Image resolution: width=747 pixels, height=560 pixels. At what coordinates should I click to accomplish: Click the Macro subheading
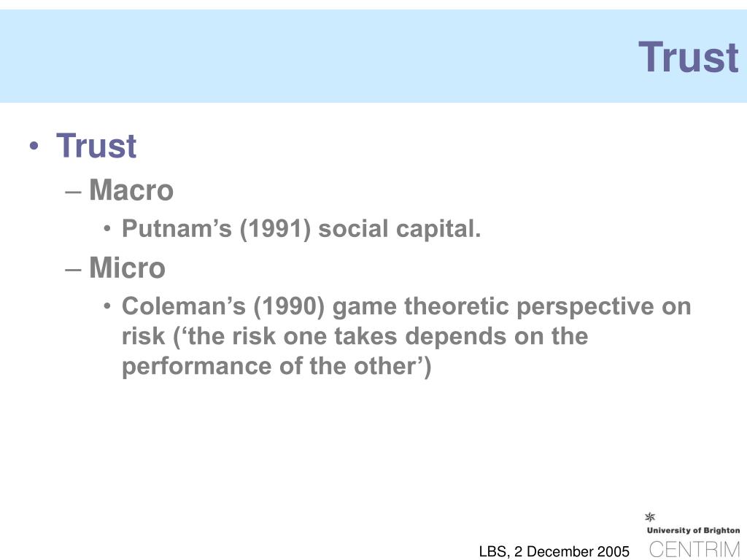[x=131, y=190]
